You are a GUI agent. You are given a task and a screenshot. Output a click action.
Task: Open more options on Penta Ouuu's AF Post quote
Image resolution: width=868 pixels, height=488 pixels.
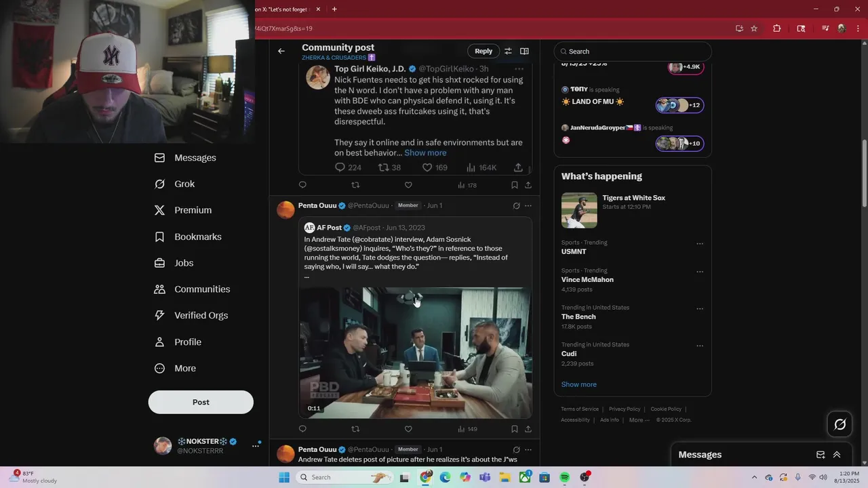[528, 205]
